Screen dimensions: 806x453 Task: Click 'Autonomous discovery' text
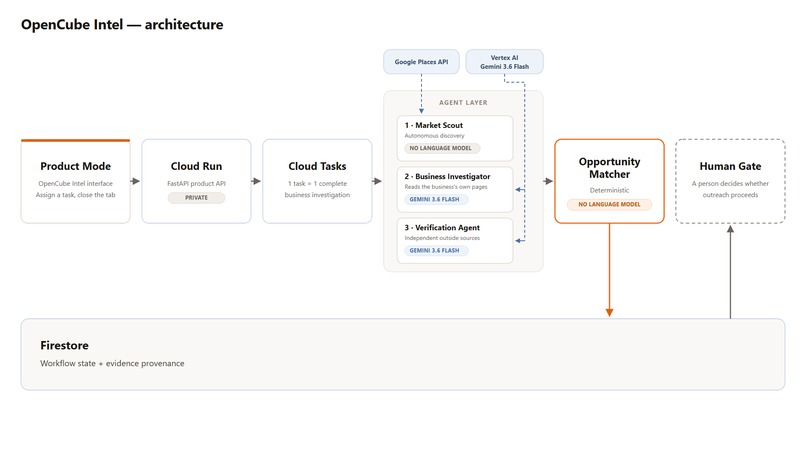434,136
